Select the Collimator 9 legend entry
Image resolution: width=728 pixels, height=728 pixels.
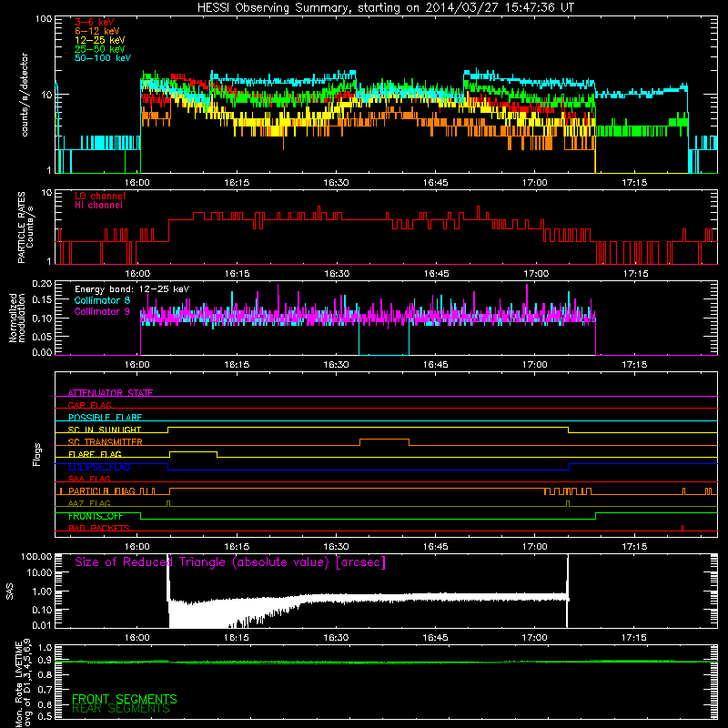click(x=102, y=311)
